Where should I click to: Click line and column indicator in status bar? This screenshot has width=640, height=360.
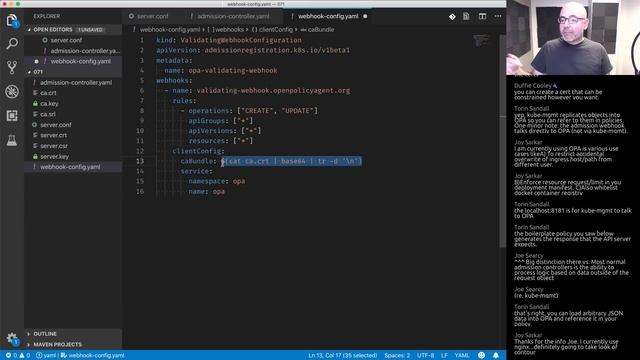342,356
